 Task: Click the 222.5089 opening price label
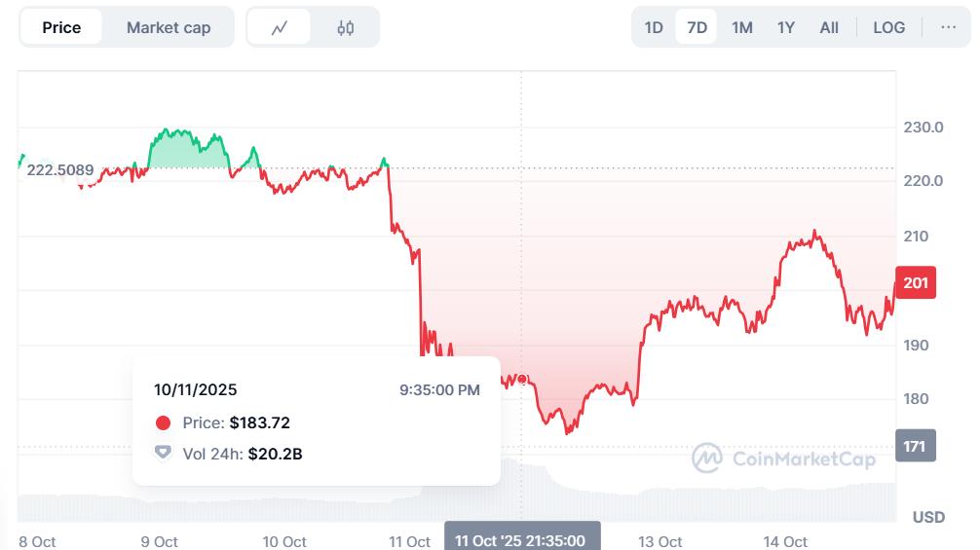tap(60, 170)
